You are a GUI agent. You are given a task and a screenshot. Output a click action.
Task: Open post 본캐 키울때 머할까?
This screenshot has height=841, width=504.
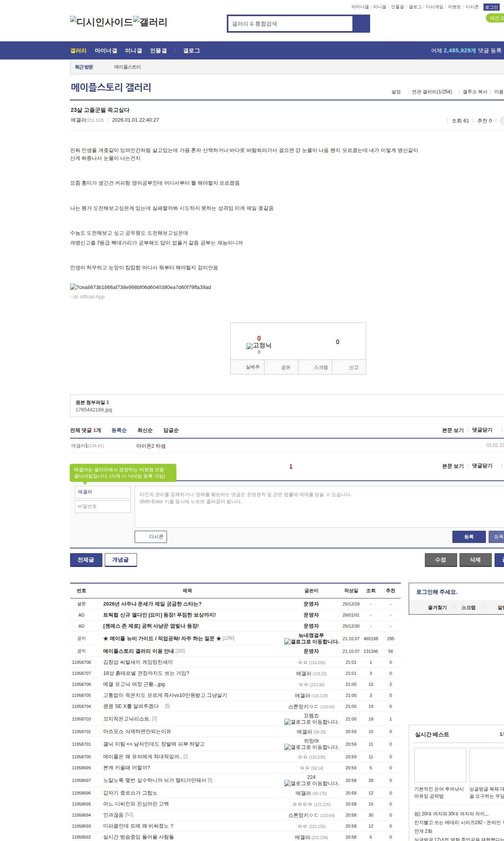point(126,768)
